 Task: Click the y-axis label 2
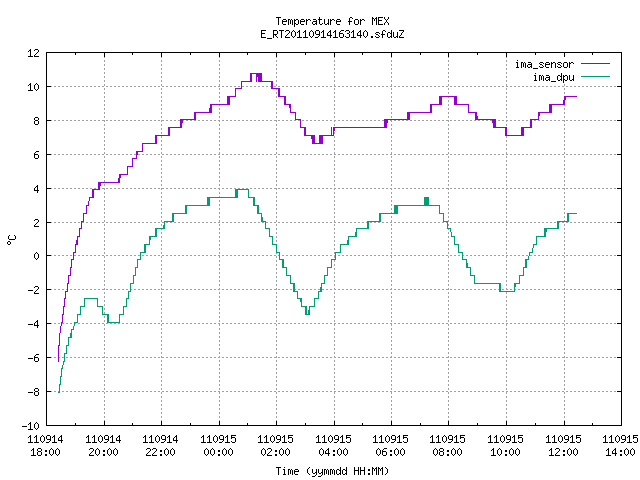click(x=37, y=222)
